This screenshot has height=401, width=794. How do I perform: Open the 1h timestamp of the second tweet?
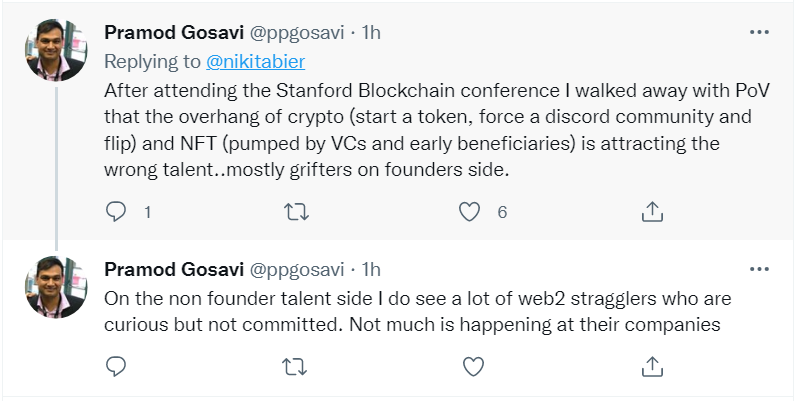(371, 270)
